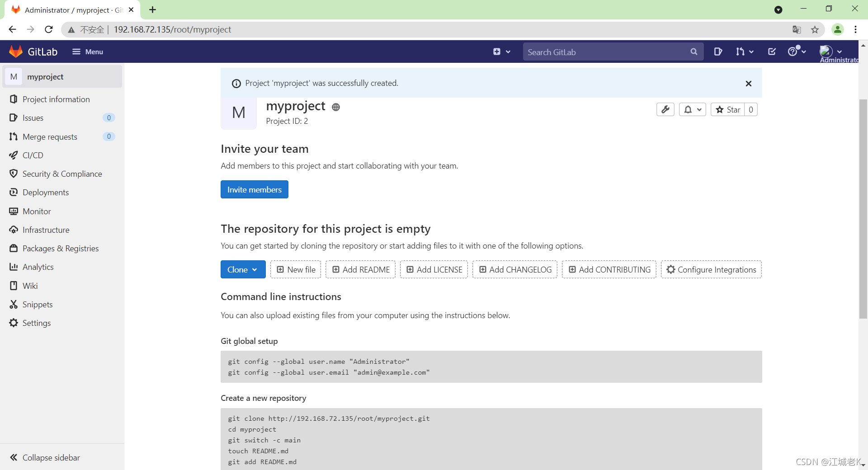
Task: Click the project M avatar
Action: pos(239,112)
